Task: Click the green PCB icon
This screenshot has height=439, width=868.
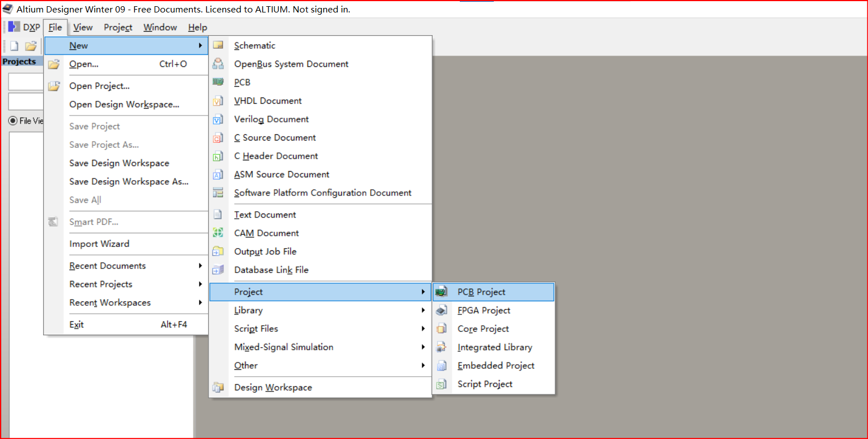Action: [x=218, y=82]
